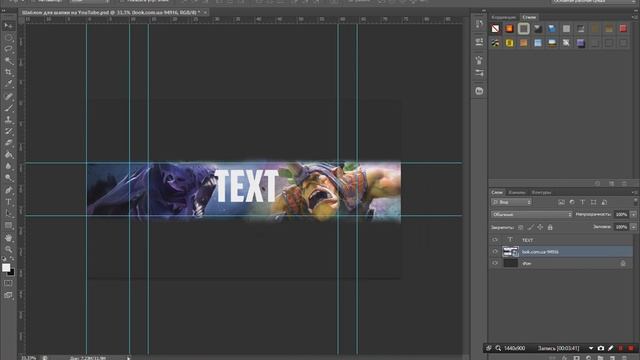This screenshot has height=360, width=640.
Task: Select the Pen tool
Action: 8,190
